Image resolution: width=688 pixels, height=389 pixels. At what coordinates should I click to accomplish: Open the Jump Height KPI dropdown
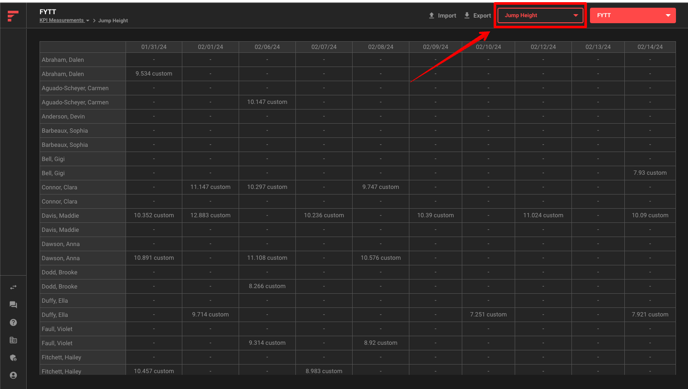[540, 15]
